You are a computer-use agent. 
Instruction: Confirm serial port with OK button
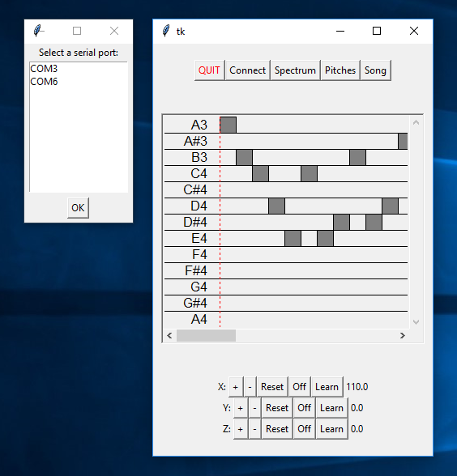[78, 207]
